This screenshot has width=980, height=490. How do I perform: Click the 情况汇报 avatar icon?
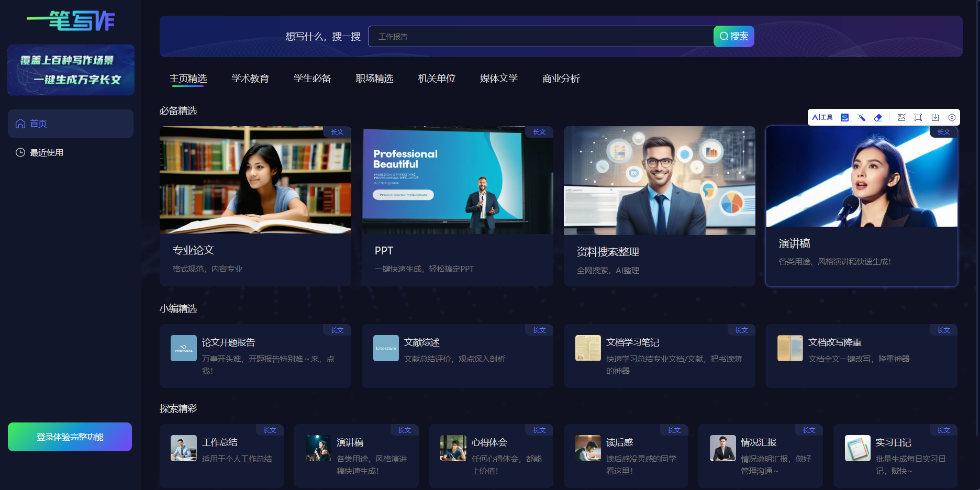click(x=723, y=448)
